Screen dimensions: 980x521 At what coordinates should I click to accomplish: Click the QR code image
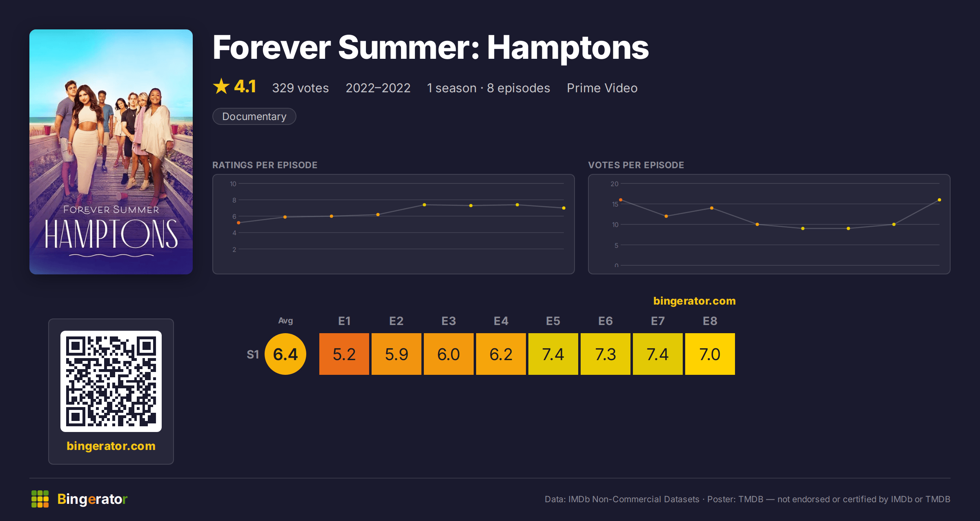point(111,381)
